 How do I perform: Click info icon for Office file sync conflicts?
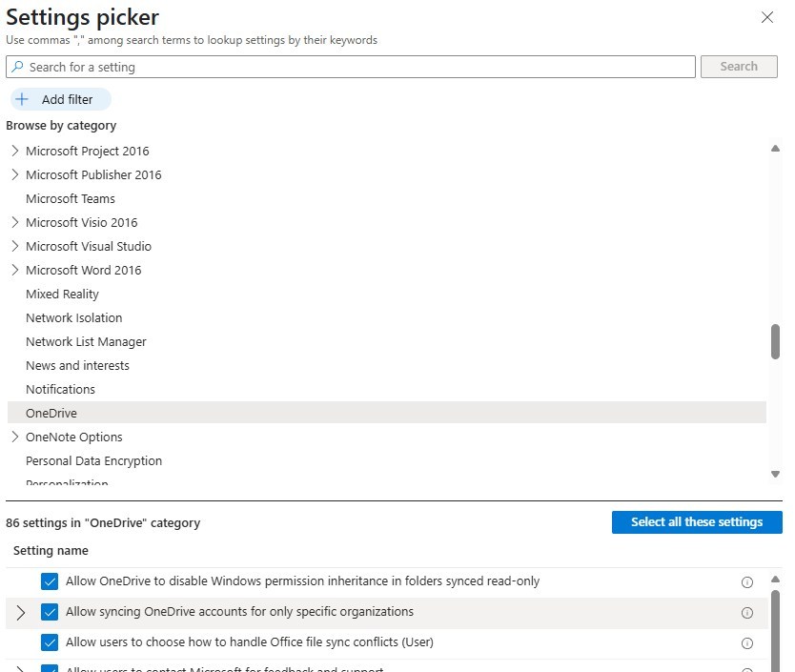(747, 642)
